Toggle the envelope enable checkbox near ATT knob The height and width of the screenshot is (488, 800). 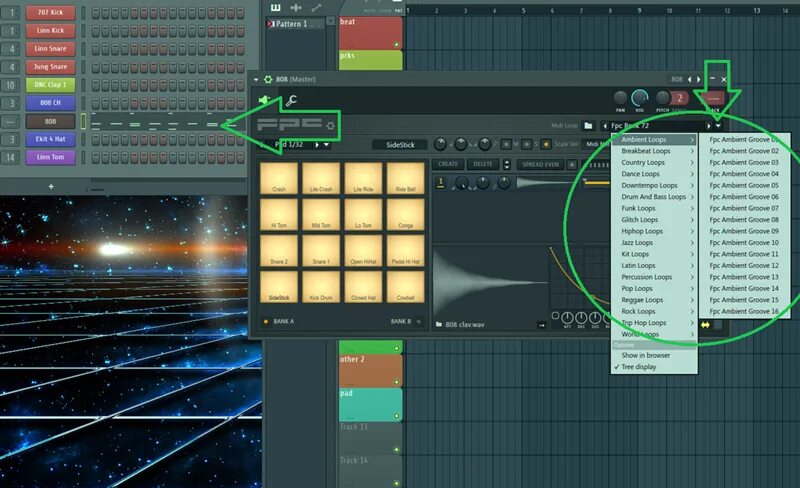(555, 315)
